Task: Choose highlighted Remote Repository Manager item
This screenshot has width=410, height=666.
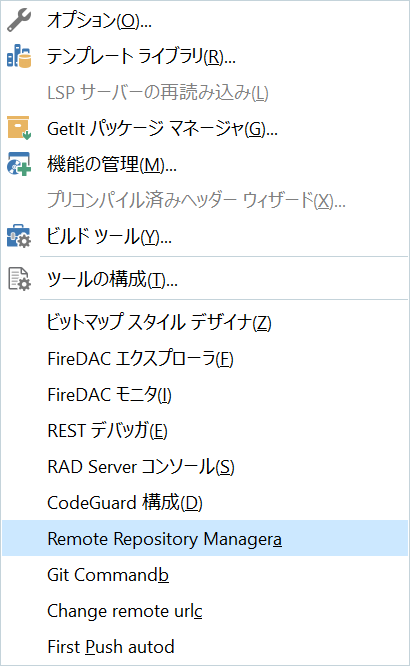Action: coord(205,538)
